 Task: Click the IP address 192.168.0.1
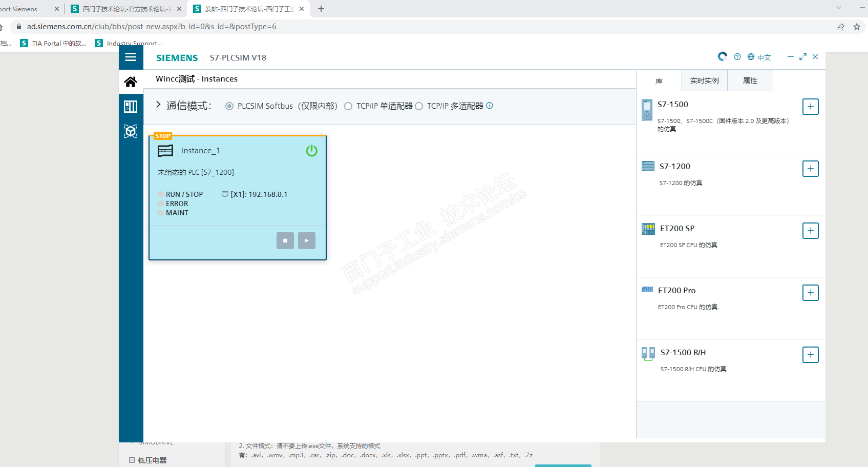tap(268, 194)
